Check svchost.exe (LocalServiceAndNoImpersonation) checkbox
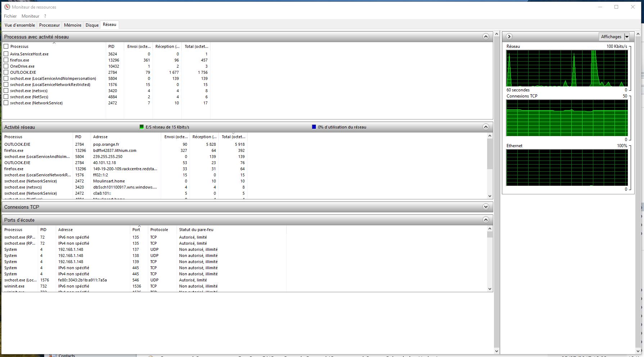 coord(6,78)
